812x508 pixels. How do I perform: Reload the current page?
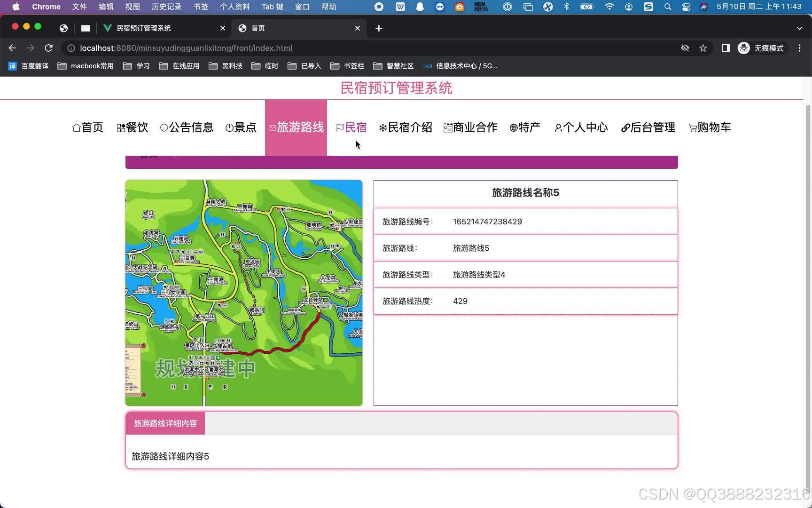click(x=48, y=48)
